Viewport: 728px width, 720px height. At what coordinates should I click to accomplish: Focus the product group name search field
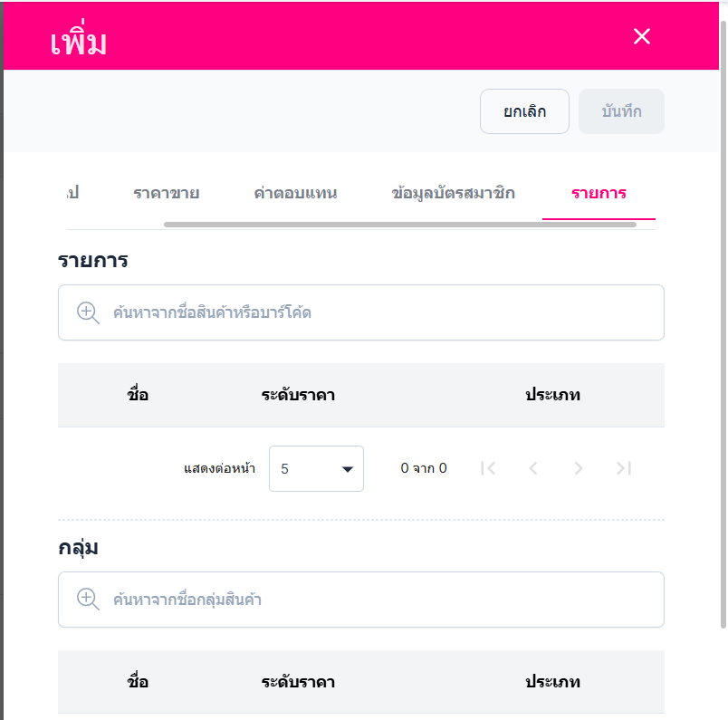coord(380,599)
